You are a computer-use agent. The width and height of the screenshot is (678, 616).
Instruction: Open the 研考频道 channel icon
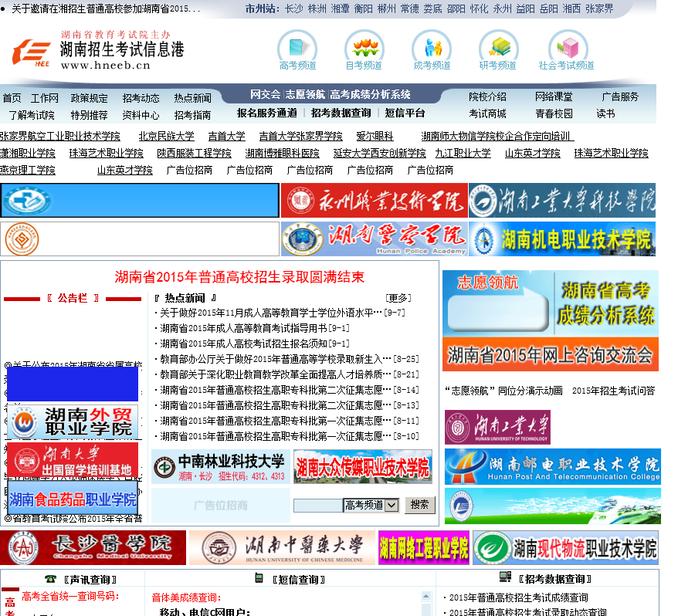click(x=498, y=50)
